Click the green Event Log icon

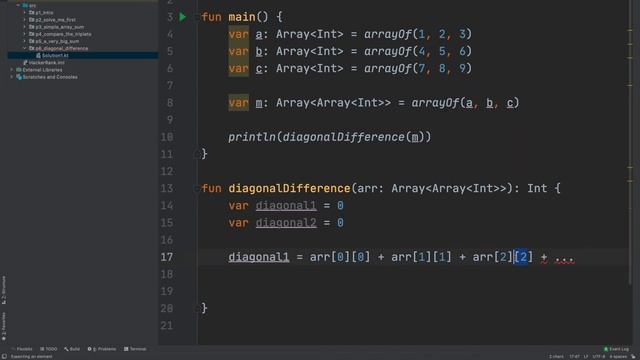(x=606, y=349)
